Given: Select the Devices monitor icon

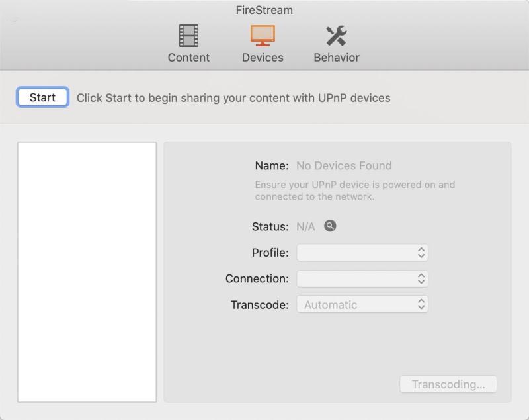Looking at the screenshot, I should pyautogui.click(x=263, y=36).
